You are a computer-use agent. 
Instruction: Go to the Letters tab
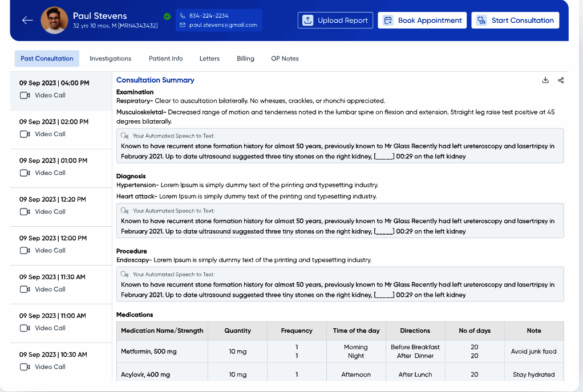[209, 59]
